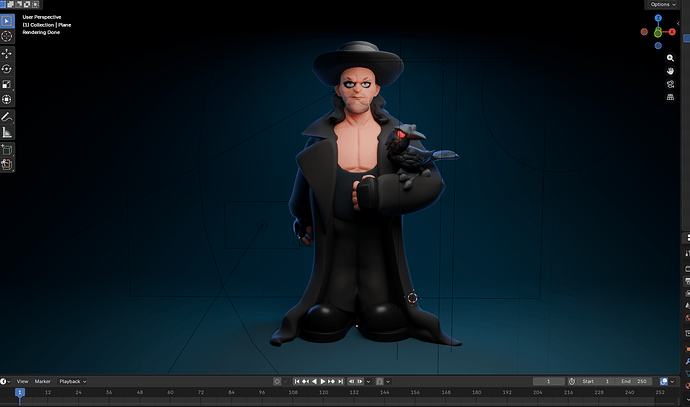Click the blue Z axis gizmo handle
690x407 pixels.
pyautogui.click(x=658, y=18)
